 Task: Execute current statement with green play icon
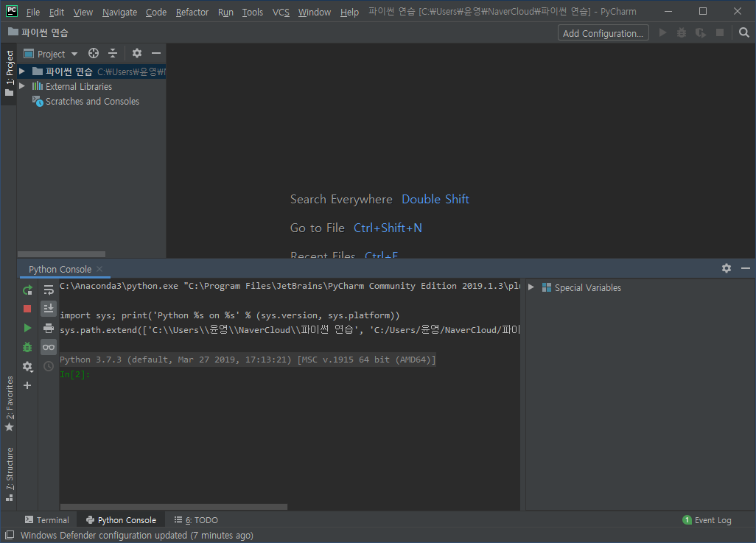27,328
